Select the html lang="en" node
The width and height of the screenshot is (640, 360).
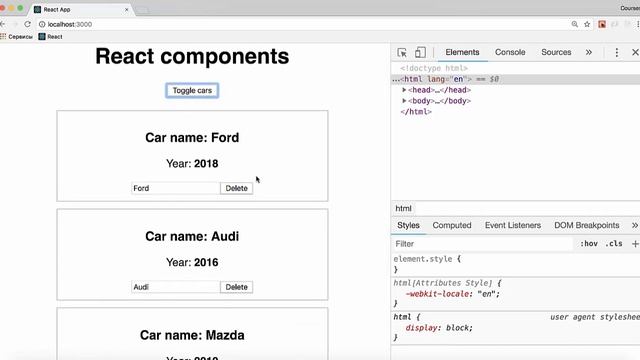pos(516,79)
